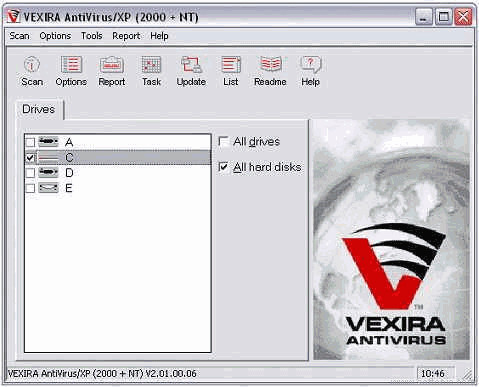Select the drive D icon
This screenshot has width=479, height=387.
click(48, 173)
